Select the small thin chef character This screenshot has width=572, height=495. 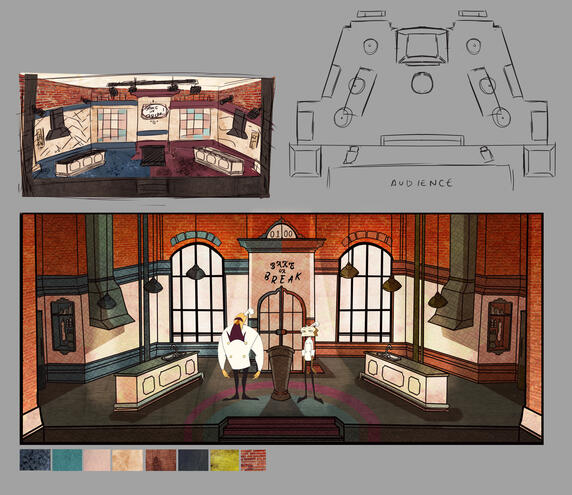[x=309, y=362]
